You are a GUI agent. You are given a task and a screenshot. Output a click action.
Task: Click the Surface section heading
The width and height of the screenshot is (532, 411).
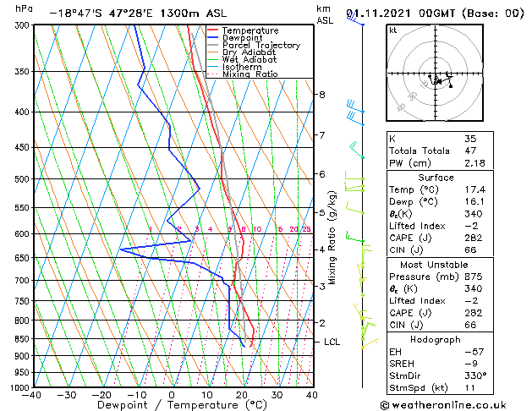(436, 178)
